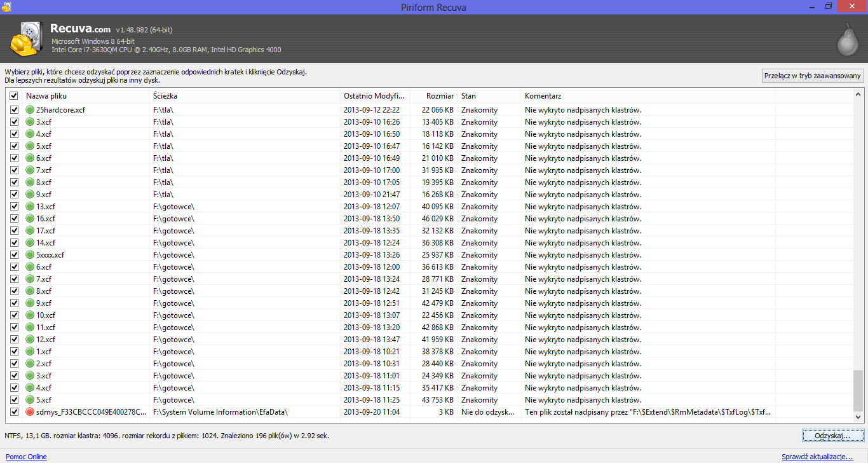Click date cell 2013-09-10 21:47
868x463 pixels.
(x=372, y=195)
